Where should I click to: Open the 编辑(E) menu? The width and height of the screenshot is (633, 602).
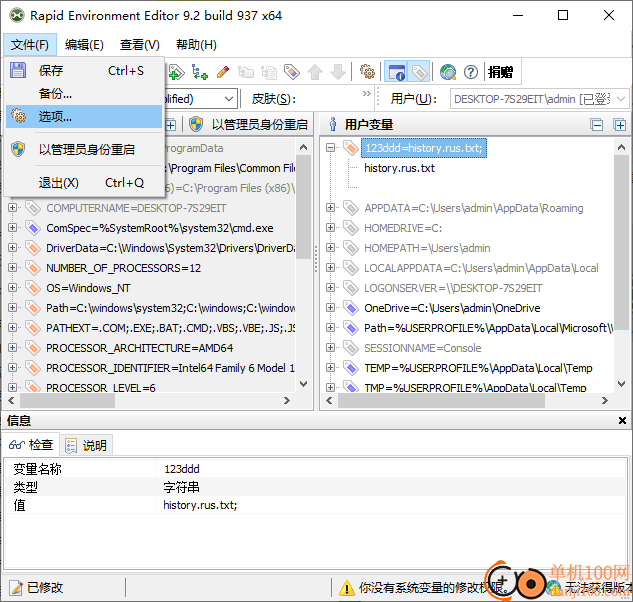tap(84, 44)
